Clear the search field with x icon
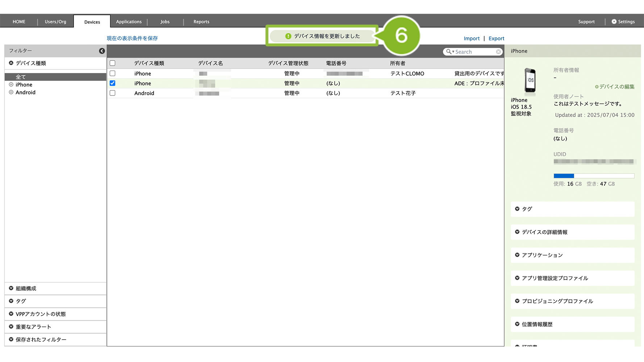 [498, 52]
